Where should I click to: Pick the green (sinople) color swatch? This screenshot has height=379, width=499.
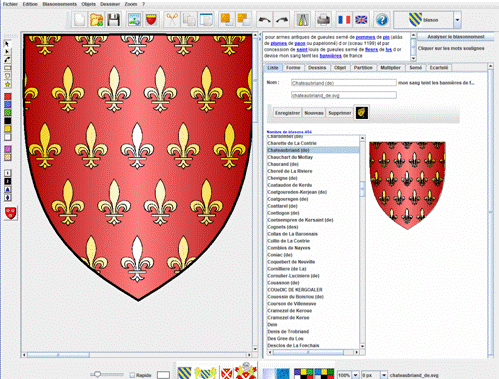click(8, 113)
